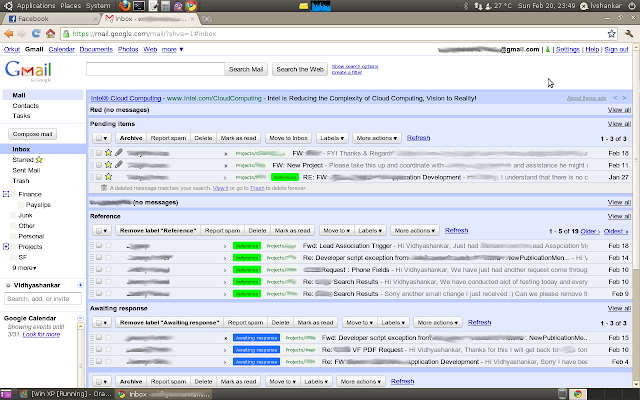The image size is (640, 400).
Task: Switch to the Facebook tab
Action: click(51, 19)
